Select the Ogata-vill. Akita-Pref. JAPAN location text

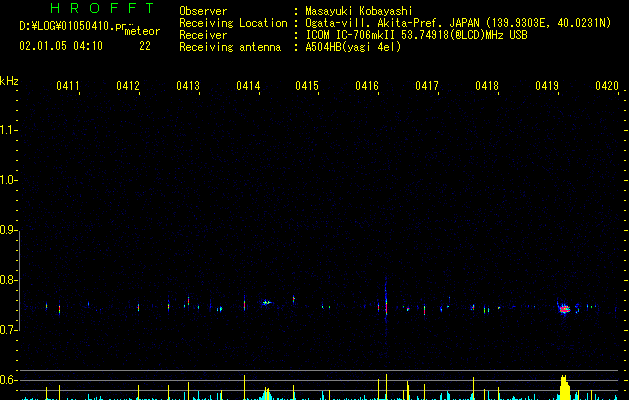click(x=458, y=23)
